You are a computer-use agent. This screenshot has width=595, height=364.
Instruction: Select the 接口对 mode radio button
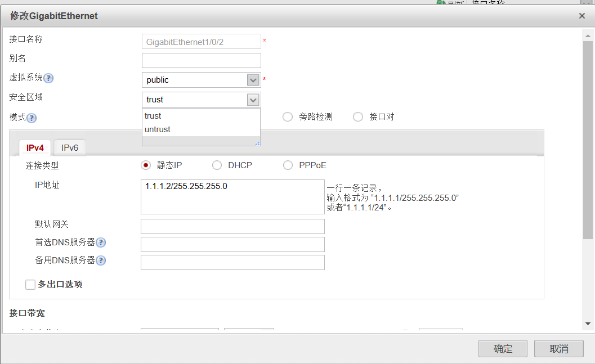pos(358,117)
